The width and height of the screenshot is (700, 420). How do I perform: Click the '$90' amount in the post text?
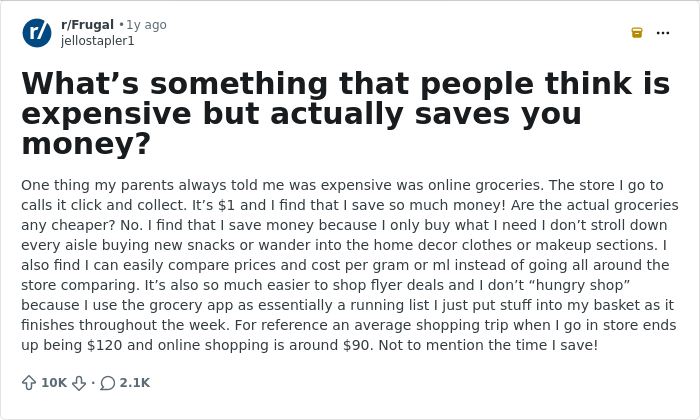tap(357, 345)
